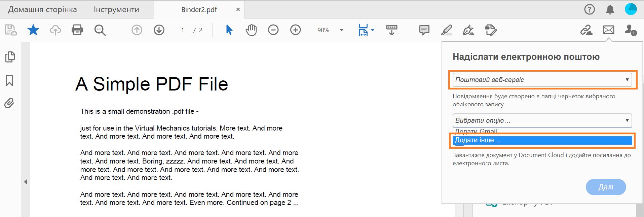644x217 pixels.
Task: Open the zoom percentage dropdown arrow
Action: (x=342, y=30)
